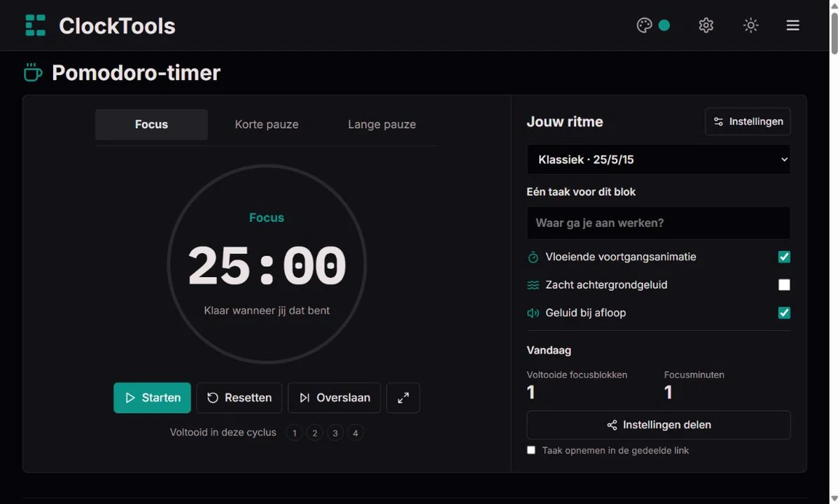Viewport: 840px width, 504px height.
Task: Switch to the Focus tab
Action: [151, 125]
